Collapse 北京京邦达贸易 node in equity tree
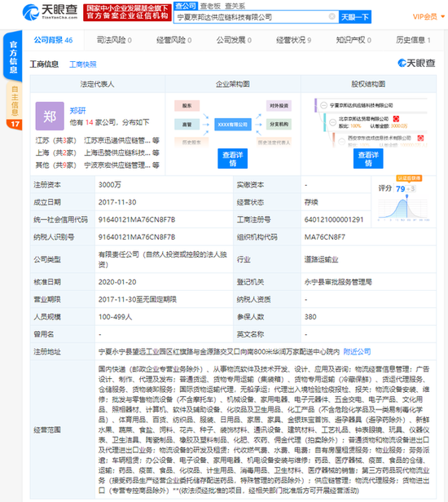Screen dimensions: 448x502 pos(332,121)
